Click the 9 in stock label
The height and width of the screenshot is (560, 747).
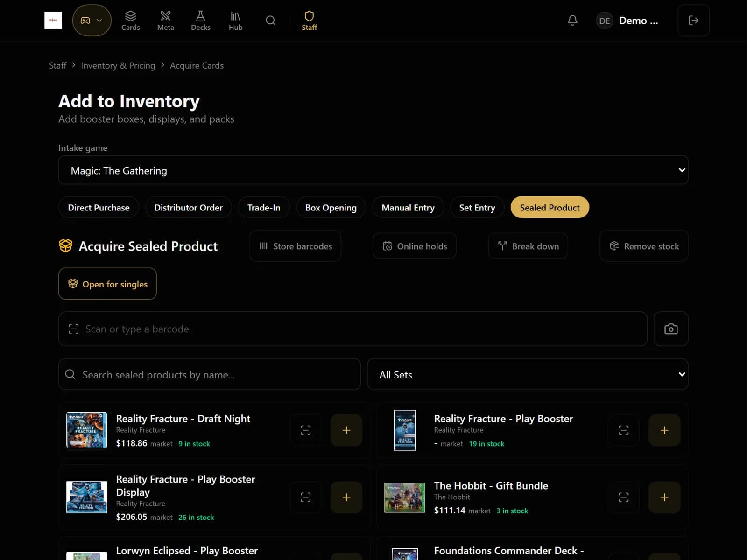tap(194, 444)
